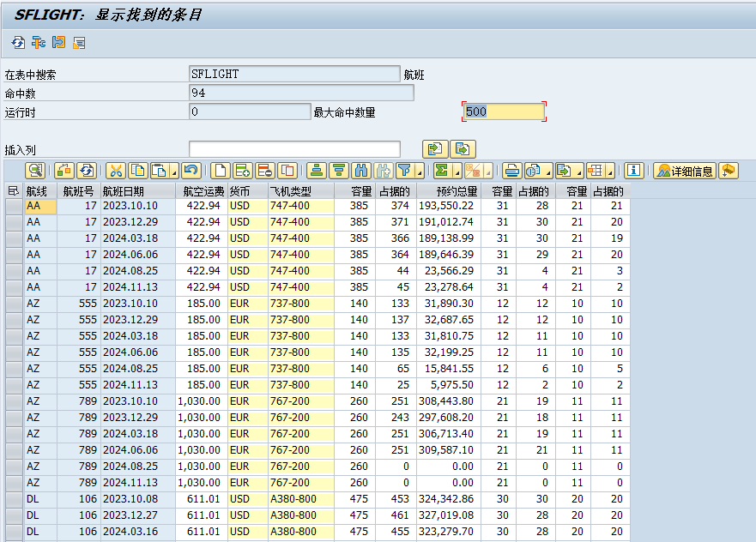This screenshot has height=542, width=756.
Task: Open the Sum total dropdown arrow
Action: tap(457, 172)
